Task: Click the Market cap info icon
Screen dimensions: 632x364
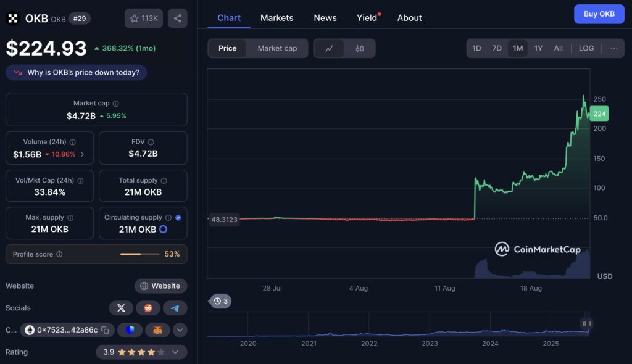Action: coord(115,104)
